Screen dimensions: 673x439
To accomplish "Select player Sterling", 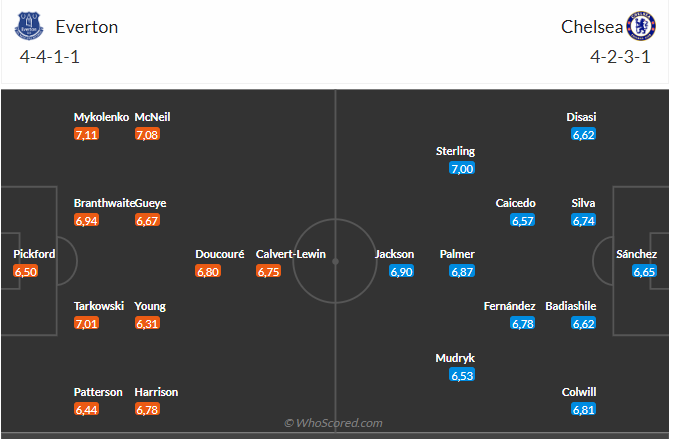I will [x=455, y=151].
